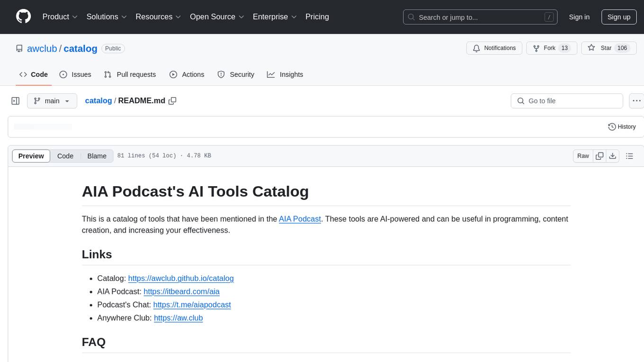Click the star count 106

point(622,48)
